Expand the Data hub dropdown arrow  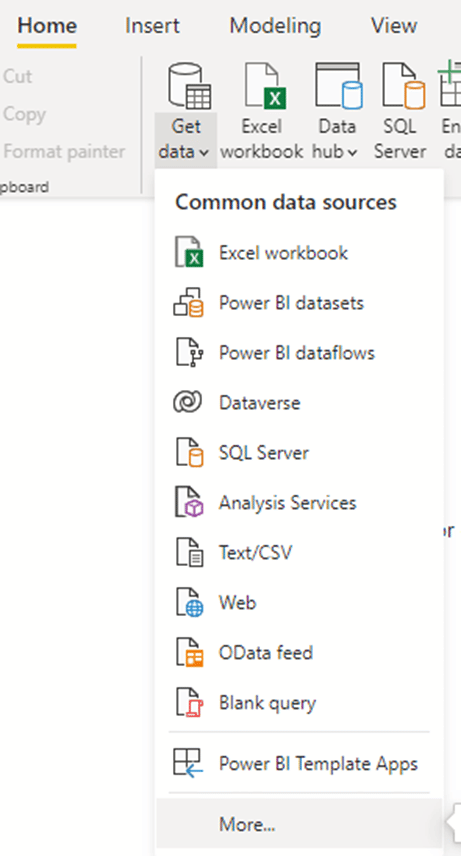352,153
